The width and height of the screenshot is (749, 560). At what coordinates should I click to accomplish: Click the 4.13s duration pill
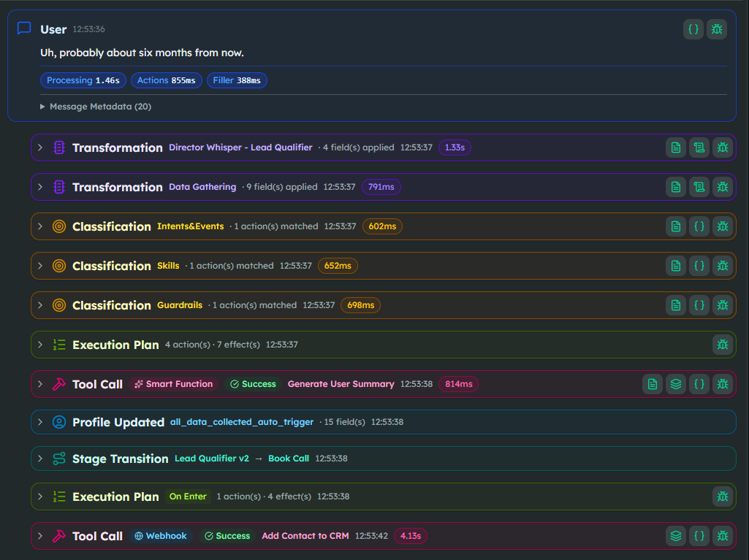coord(411,536)
